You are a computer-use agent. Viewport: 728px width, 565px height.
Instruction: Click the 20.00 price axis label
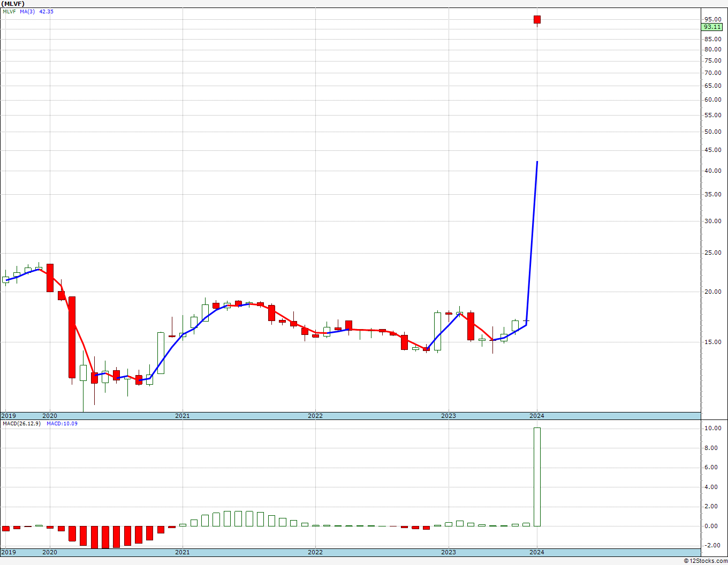pyautogui.click(x=712, y=292)
